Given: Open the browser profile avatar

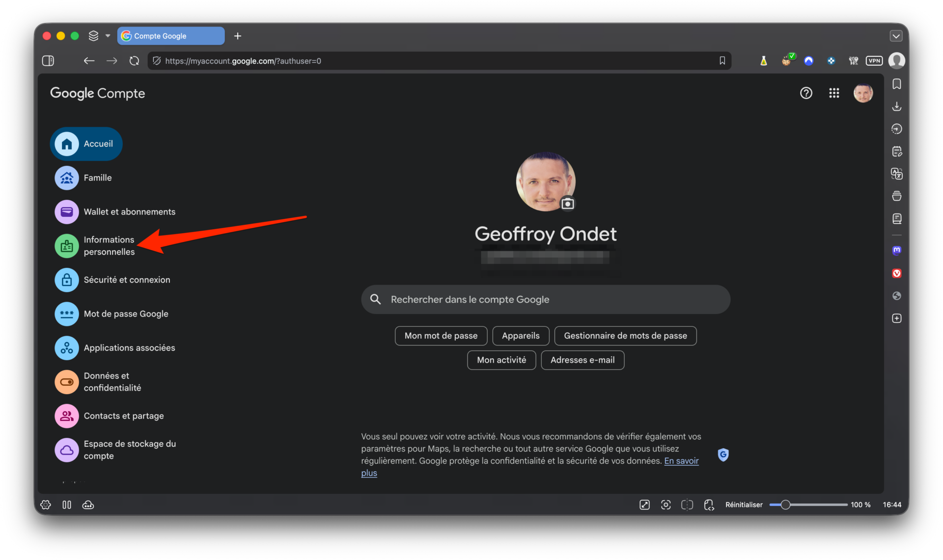Looking at the screenshot, I should coord(897,61).
